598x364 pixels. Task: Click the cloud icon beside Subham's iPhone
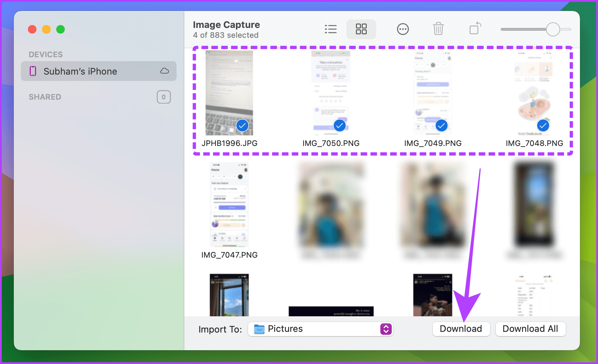(x=164, y=71)
